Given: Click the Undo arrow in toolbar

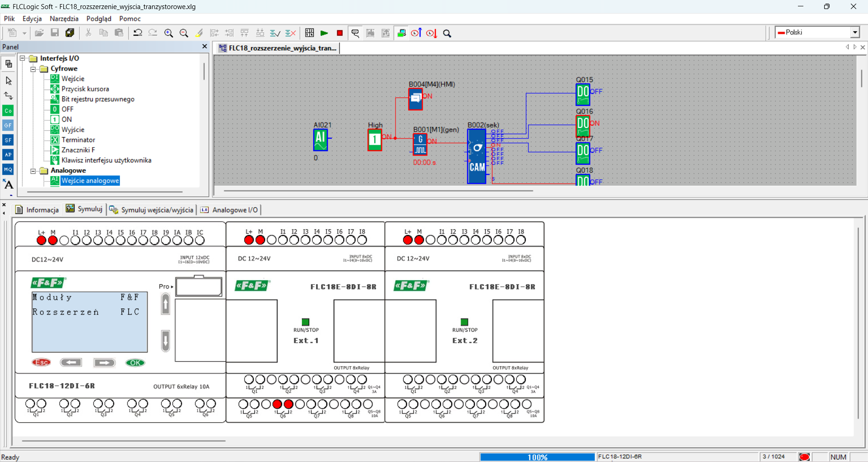Looking at the screenshot, I should click(137, 33).
